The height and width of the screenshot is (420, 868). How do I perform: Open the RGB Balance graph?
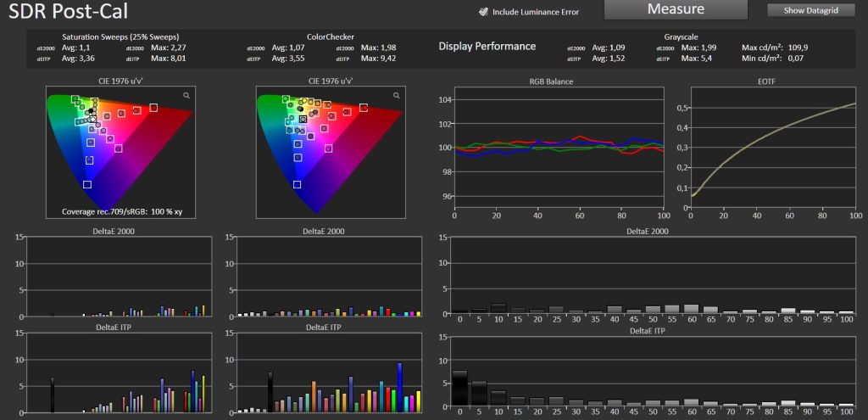559,148
